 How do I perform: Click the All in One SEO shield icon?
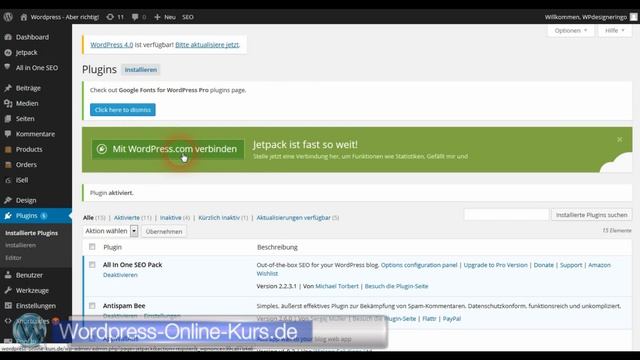click(8, 67)
